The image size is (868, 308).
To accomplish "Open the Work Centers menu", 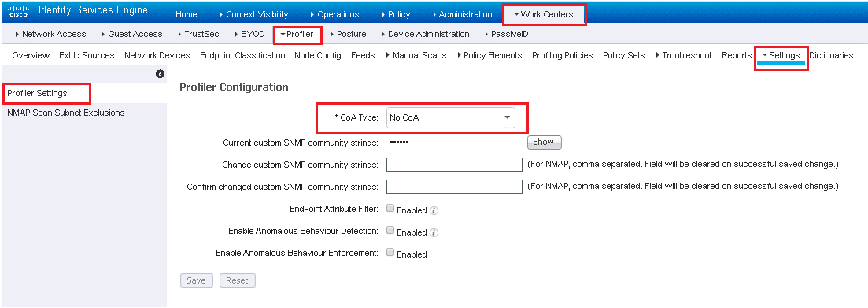I will pyautogui.click(x=544, y=14).
